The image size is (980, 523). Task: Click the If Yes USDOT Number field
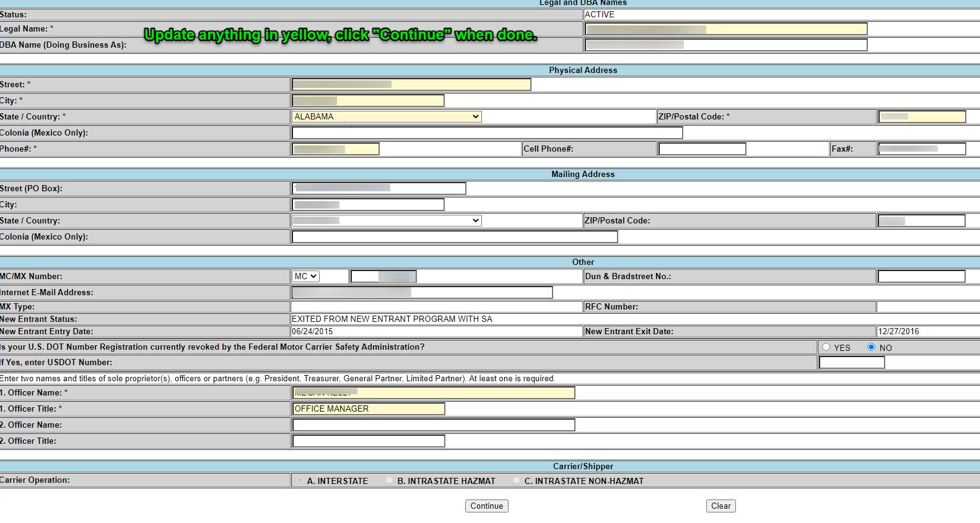pos(852,362)
